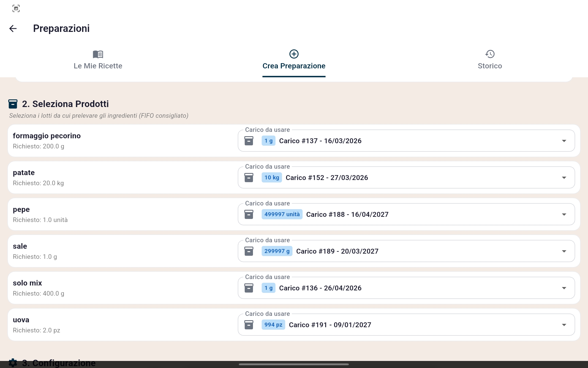Click the 499997 unità quantity badge

tap(282, 214)
